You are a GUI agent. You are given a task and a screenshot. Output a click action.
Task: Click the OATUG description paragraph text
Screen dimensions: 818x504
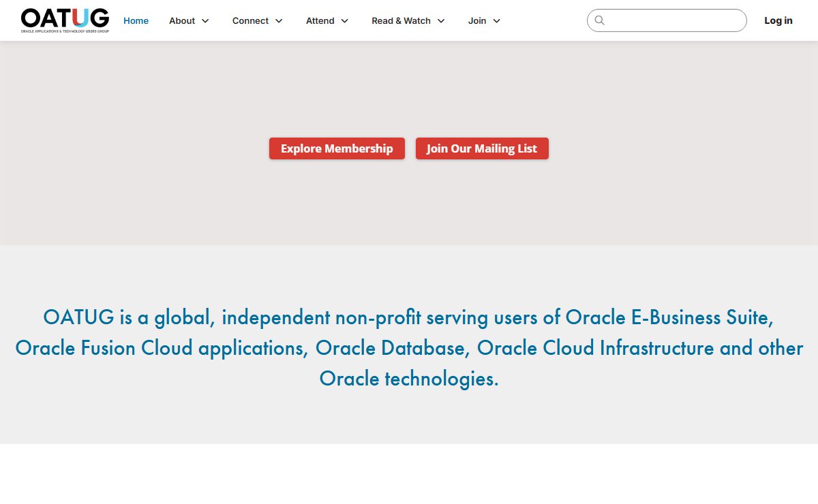pos(409,347)
